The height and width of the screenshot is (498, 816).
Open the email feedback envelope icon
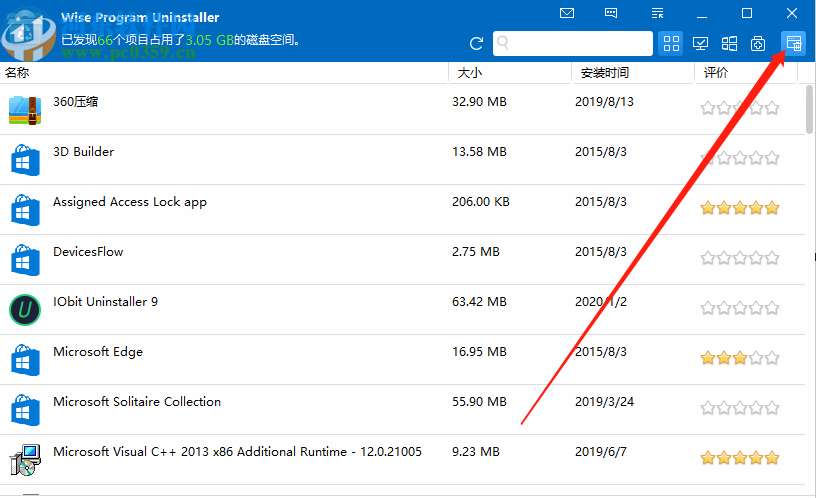[567, 13]
